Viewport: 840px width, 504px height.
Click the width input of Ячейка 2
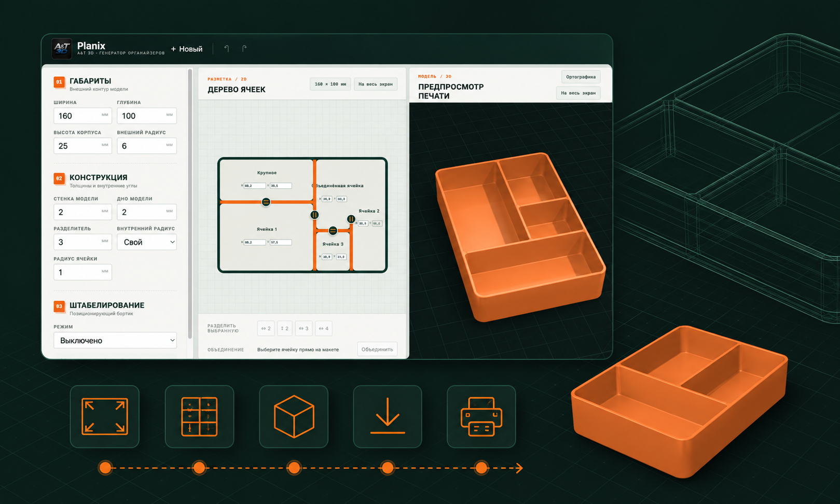tap(363, 223)
